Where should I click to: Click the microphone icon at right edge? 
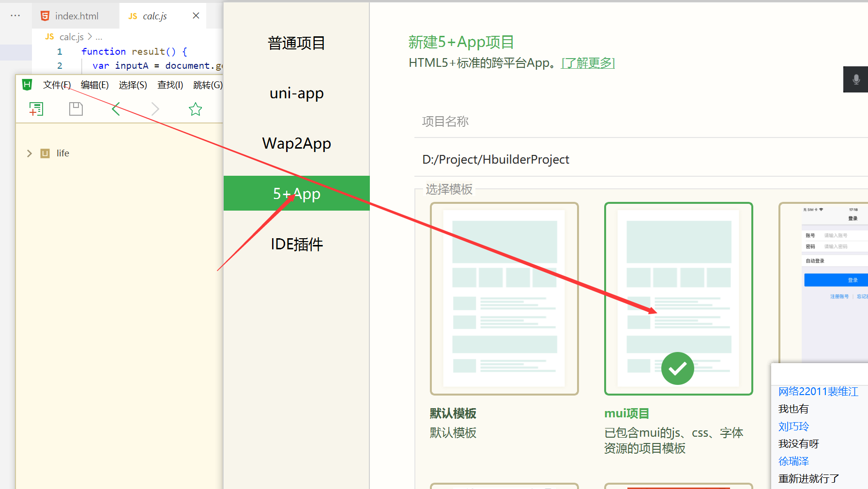click(x=856, y=79)
